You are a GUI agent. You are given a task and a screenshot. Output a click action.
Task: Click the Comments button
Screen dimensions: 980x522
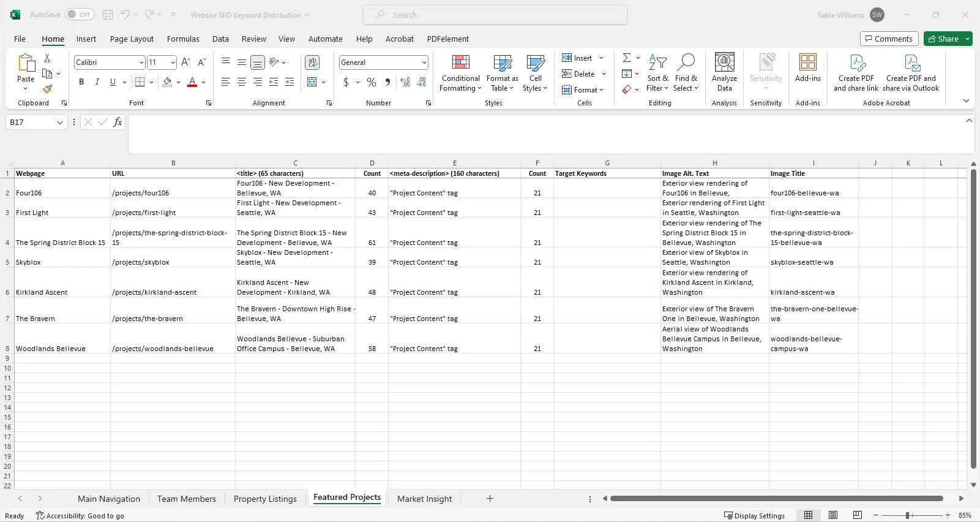[x=889, y=39]
